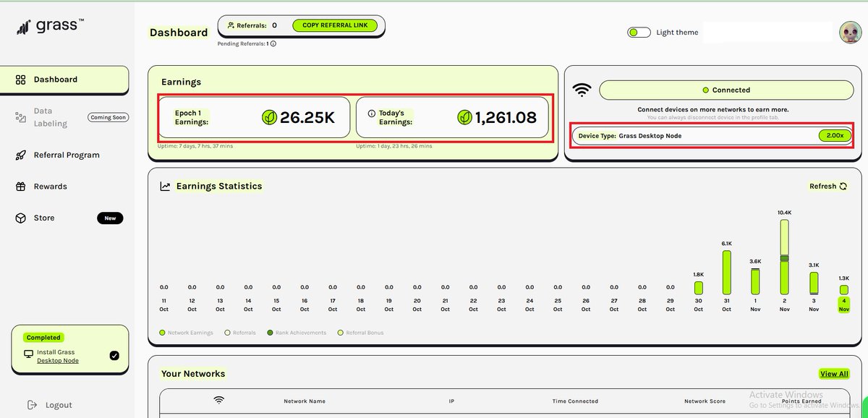Click the 30 Oct earnings bar
868x418 pixels.
click(x=698, y=288)
